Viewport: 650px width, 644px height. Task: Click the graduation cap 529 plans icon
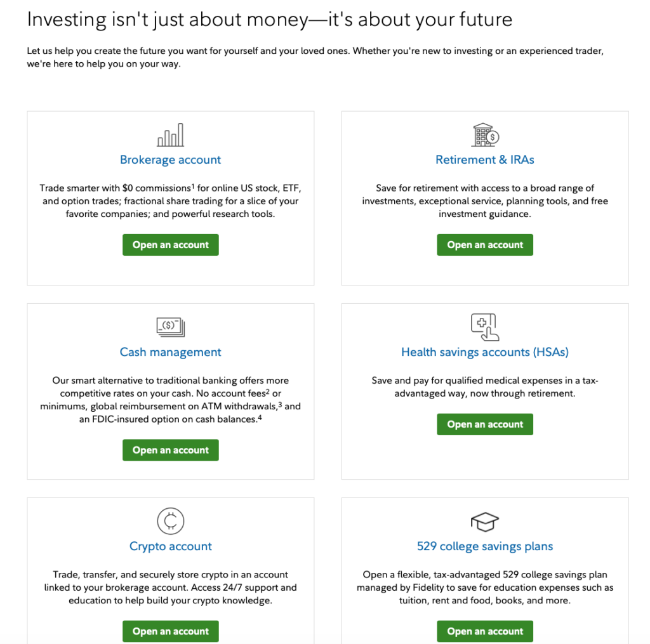(485, 522)
